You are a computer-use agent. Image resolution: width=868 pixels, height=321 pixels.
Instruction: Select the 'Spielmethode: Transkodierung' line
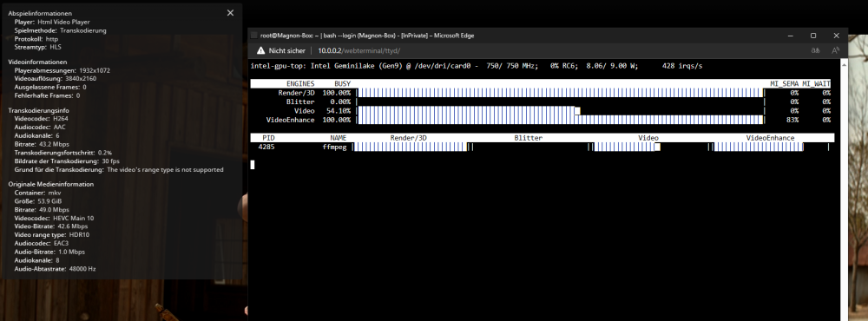coord(61,31)
